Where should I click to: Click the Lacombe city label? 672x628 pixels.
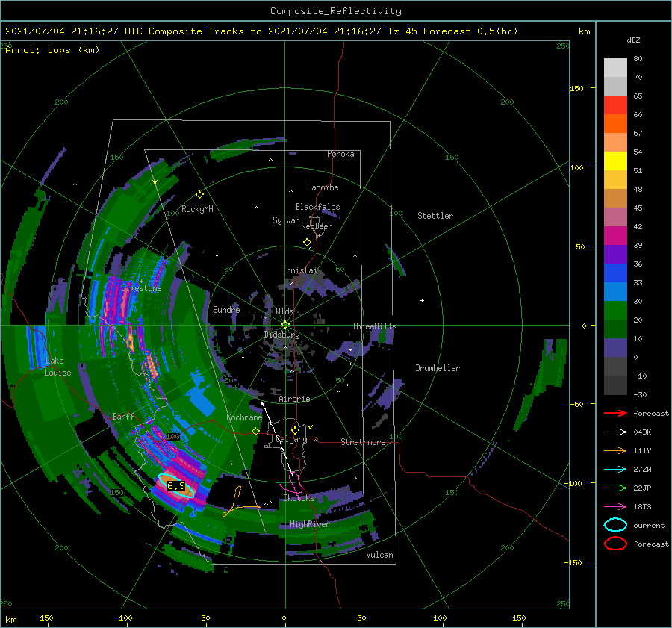click(x=323, y=187)
